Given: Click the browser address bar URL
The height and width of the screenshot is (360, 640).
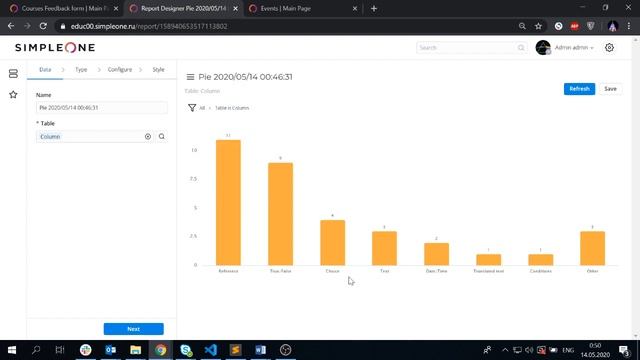Looking at the screenshot, I should point(149,26).
